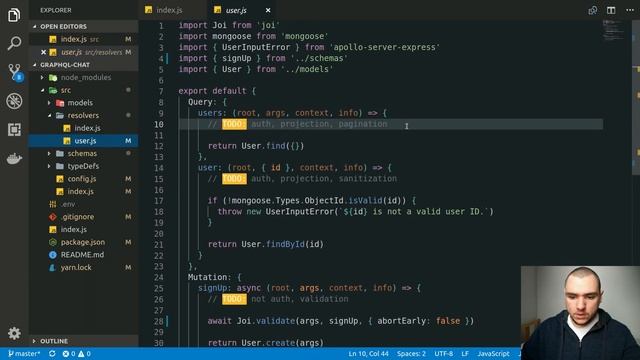Change encoding via UTF-8 indicator

444,353
